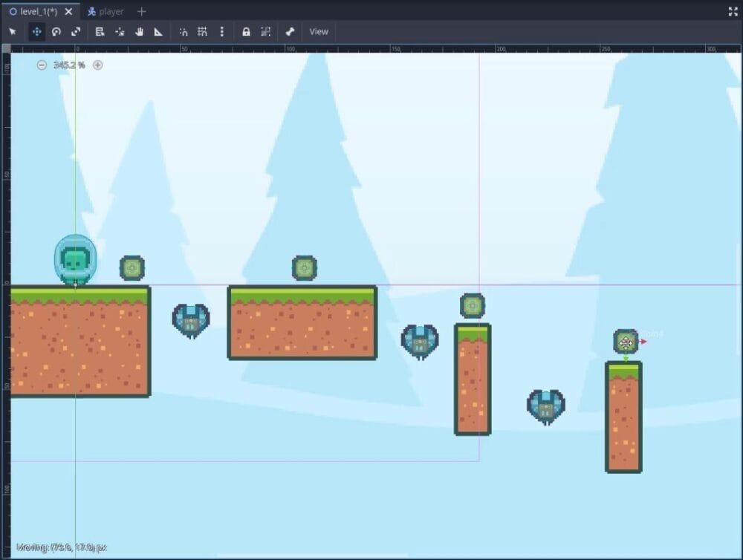This screenshot has width=743, height=560.
Task: Select the rightmost narrow dirt pillar
Action: 623,417
